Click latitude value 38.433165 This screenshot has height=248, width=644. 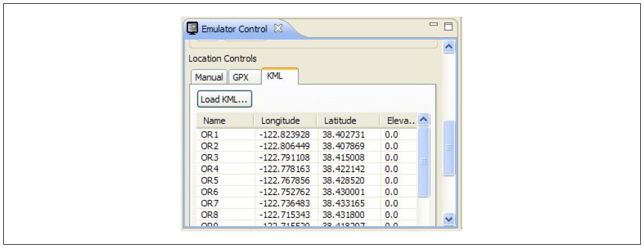click(x=344, y=203)
